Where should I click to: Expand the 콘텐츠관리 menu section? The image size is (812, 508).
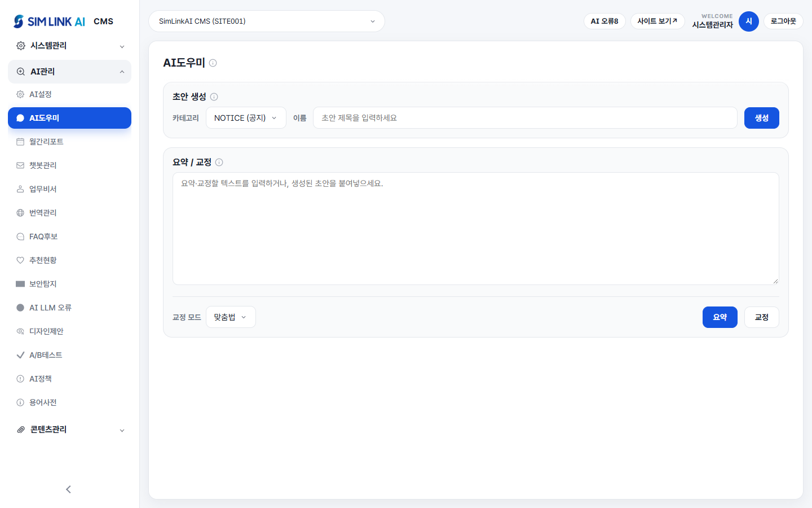point(70,430)
